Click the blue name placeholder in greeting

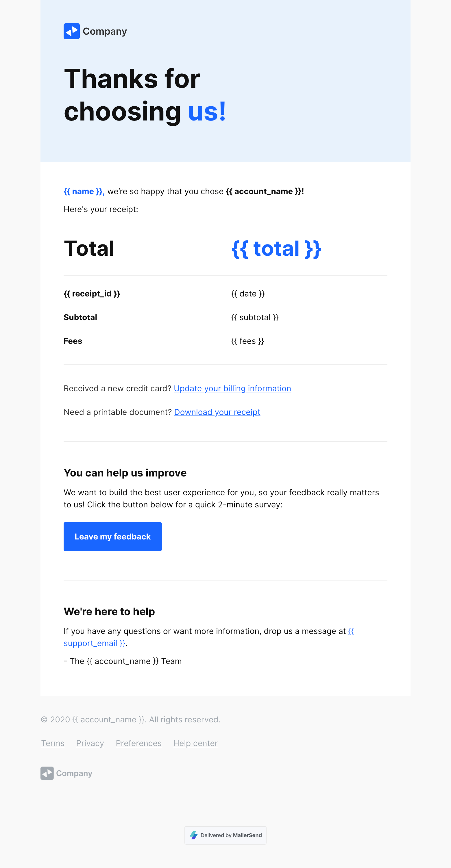click(84, 191)
